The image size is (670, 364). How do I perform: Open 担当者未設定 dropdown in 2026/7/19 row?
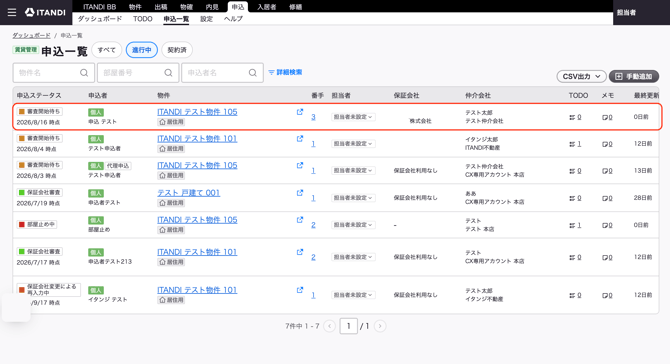[x=353, y=198]
